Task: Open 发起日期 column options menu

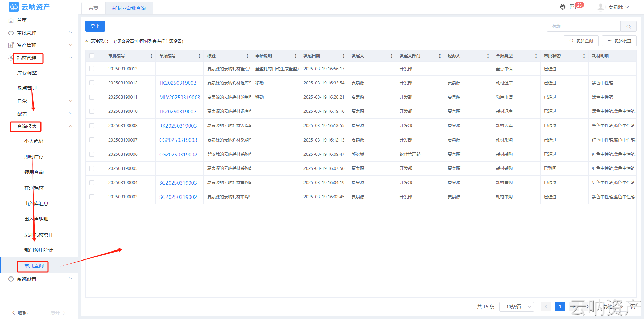Action: (x=344, y=56)
